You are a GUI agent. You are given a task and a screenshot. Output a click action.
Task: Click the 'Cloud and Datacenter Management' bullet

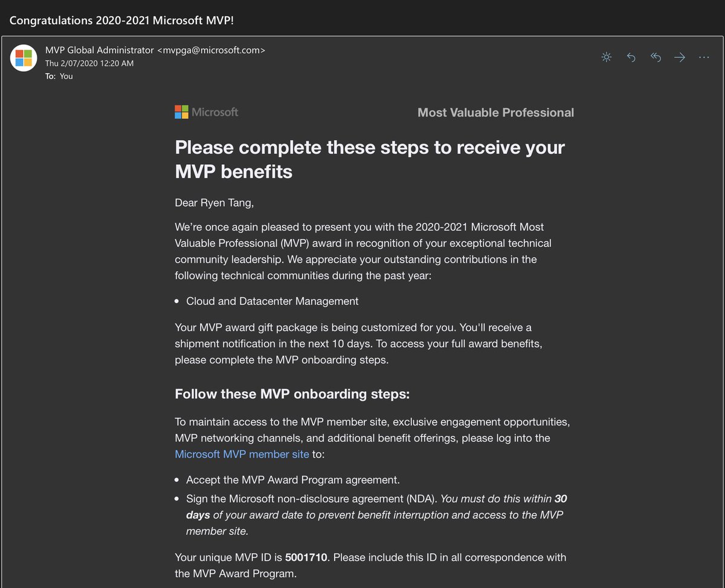(x=272, y=301)
